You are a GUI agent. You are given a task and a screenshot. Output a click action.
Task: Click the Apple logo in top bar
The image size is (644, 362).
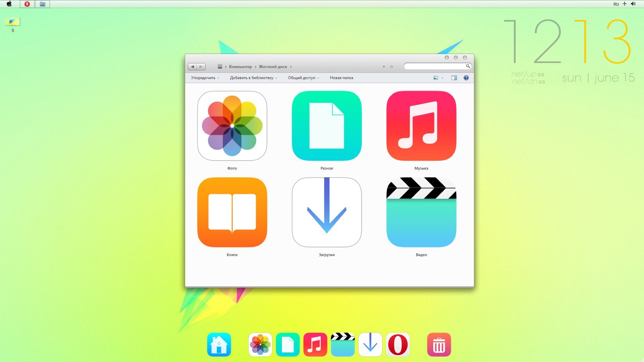point(9,4)
